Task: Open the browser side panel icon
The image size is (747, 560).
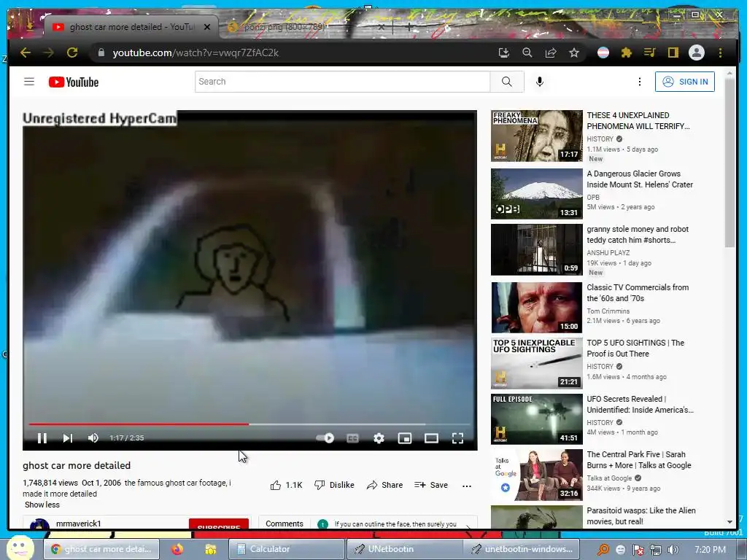Action: click(x=673, y=52)
